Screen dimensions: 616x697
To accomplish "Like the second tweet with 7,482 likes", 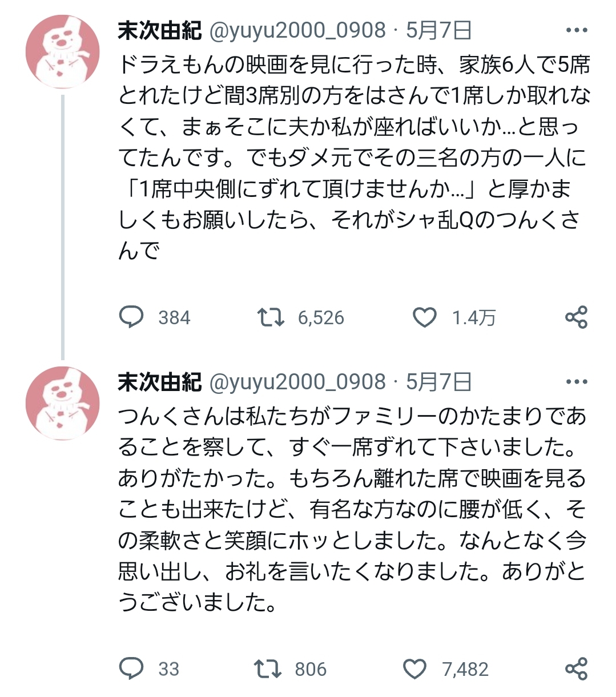I will point(415,668).
